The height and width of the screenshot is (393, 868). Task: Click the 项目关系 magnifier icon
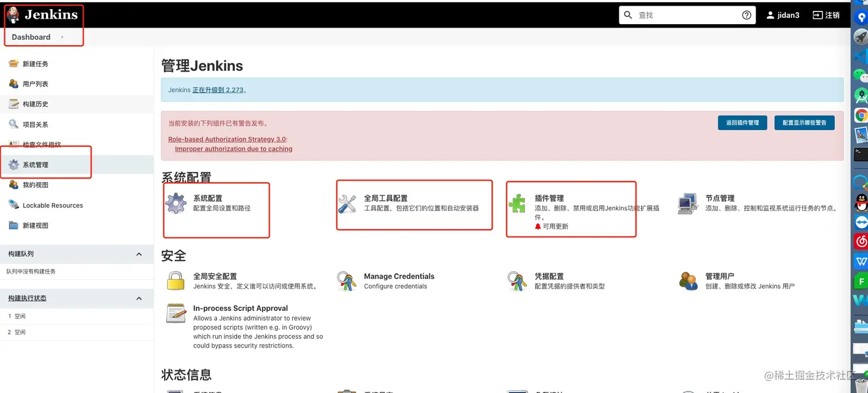(14, 124)
